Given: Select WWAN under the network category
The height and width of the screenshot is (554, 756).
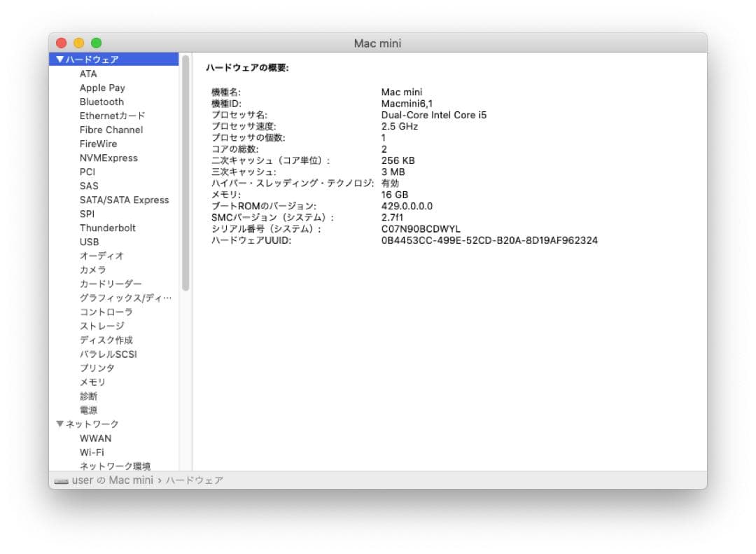Looking at the screenshot, I should click(x=96, y=438).
